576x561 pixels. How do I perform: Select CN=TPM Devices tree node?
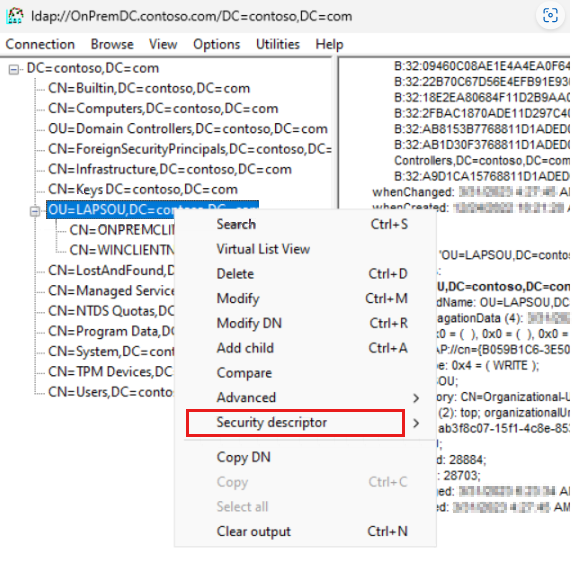110,371
